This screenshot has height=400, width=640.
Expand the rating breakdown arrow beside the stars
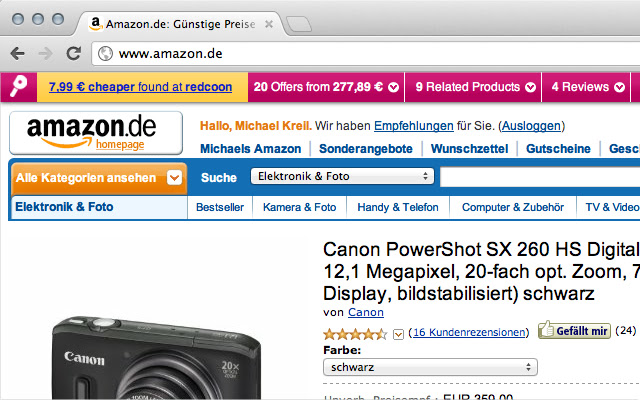coord(398,335)
